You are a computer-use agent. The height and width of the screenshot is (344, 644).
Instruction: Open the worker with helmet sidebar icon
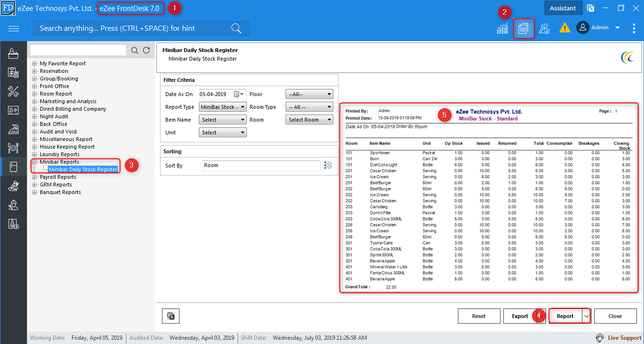13,205
